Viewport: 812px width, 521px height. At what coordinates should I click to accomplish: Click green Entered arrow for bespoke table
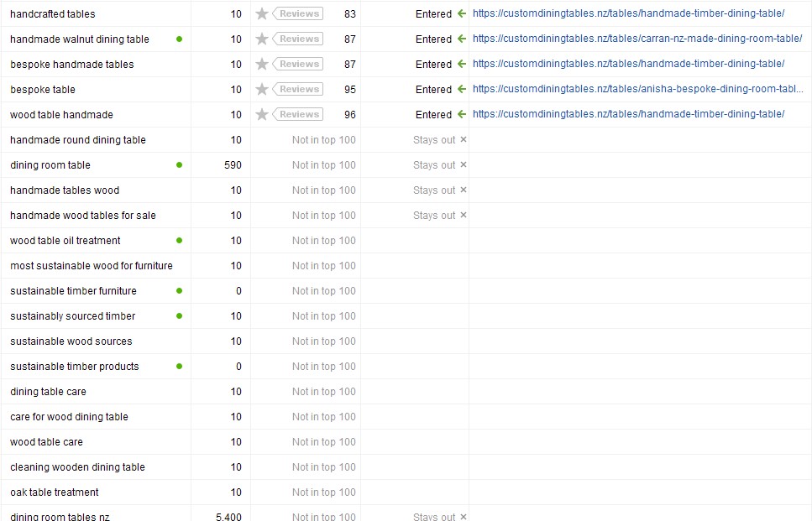click(x=462, y=90)
